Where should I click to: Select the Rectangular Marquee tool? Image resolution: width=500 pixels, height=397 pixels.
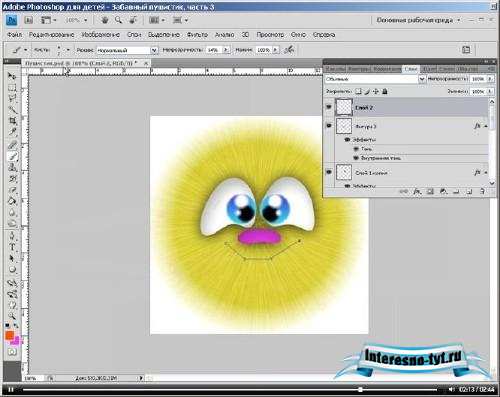pos(12,88)
